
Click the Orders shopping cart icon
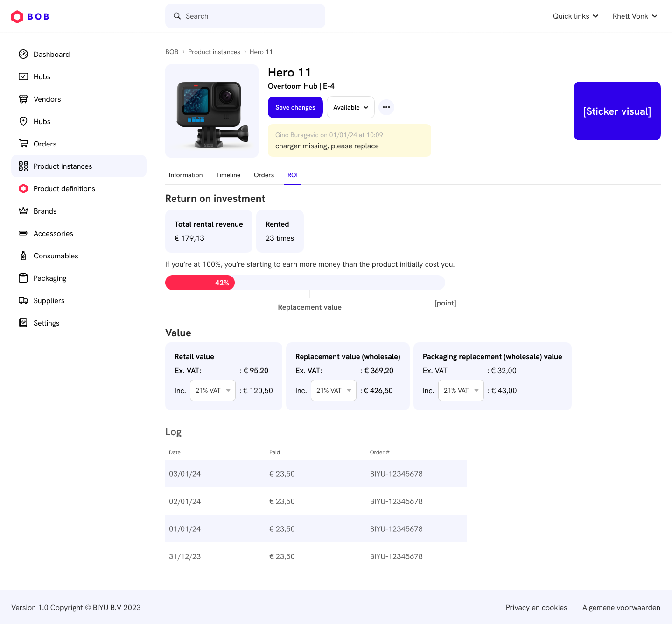click(x=23, y=144)
